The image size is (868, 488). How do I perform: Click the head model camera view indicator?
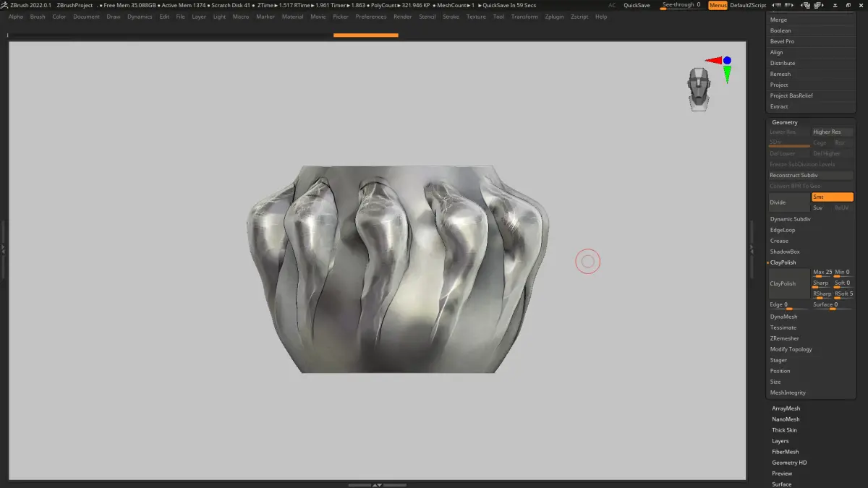pos(698,90)
